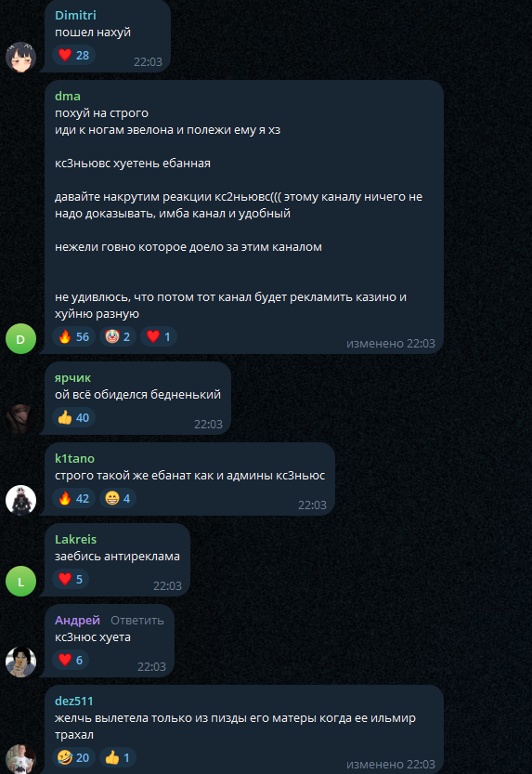Toggle the single heart reaction on dma's message
The image size is (532, 774).
[158, 336]
